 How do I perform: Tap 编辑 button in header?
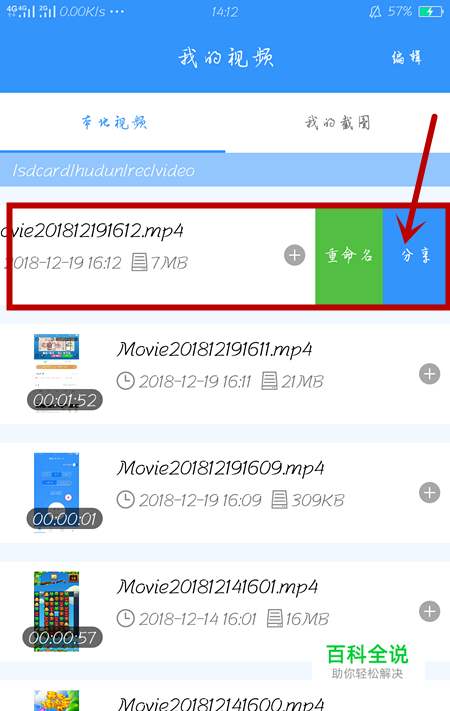[406, 58]
